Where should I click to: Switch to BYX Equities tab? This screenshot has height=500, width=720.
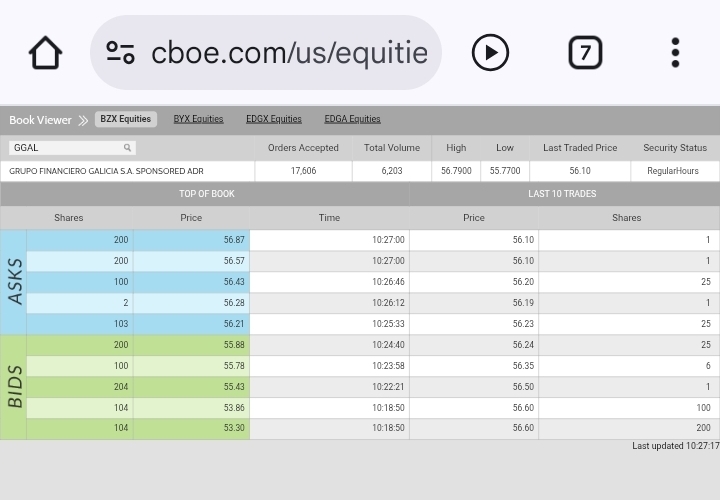[x=198, y=119]
